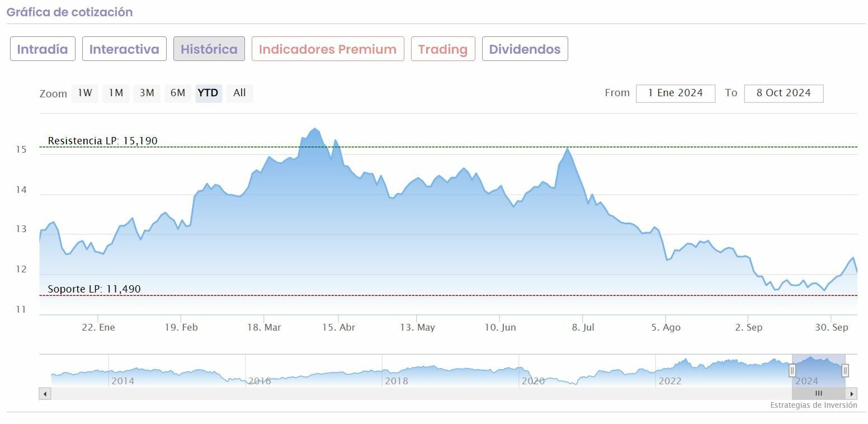Choose the 6M zoom range
Viewport: 868px width, 424px height.
click(x=178, y=93)
